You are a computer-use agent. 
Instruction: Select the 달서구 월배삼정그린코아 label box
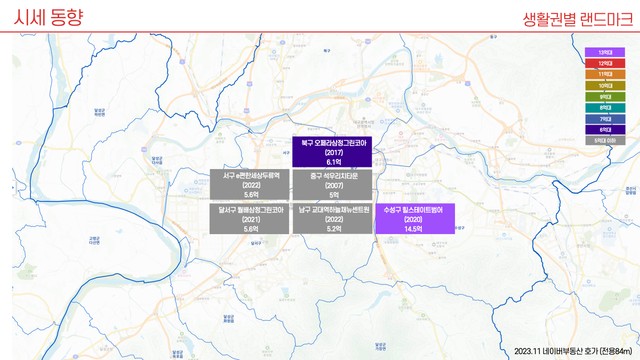tap(249, 219)
